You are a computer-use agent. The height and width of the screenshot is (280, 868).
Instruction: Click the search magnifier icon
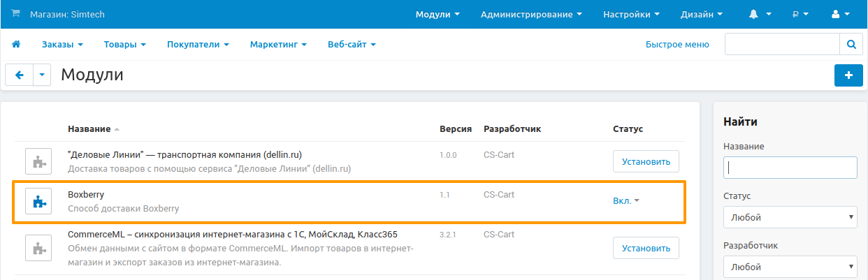pos(851,45)
